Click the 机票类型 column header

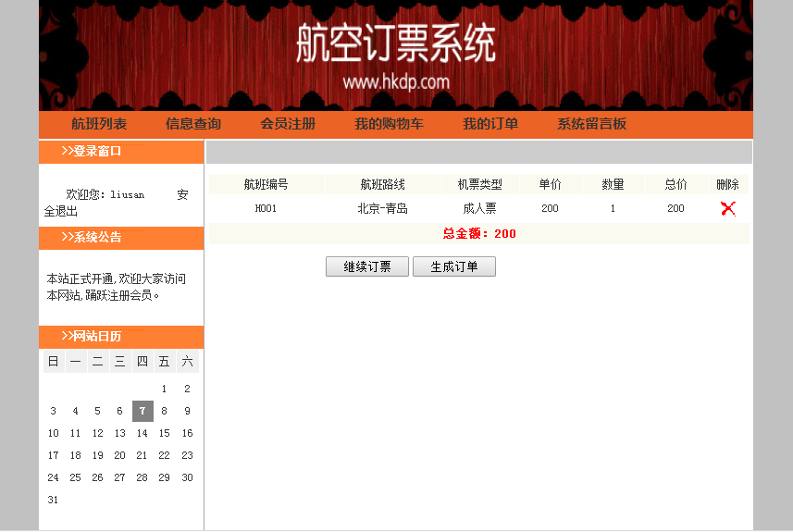[480, 185]
